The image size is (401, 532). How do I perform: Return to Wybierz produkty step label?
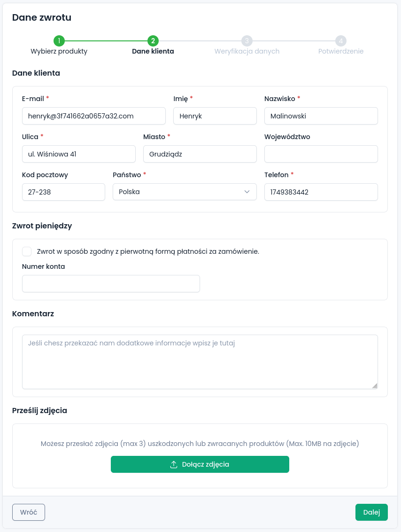59,51
